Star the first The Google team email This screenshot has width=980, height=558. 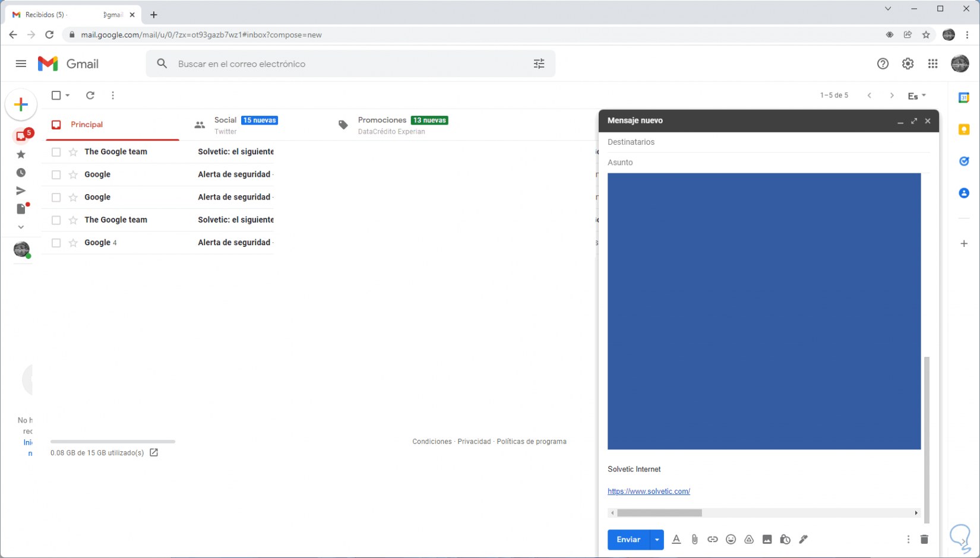point(73,152)
